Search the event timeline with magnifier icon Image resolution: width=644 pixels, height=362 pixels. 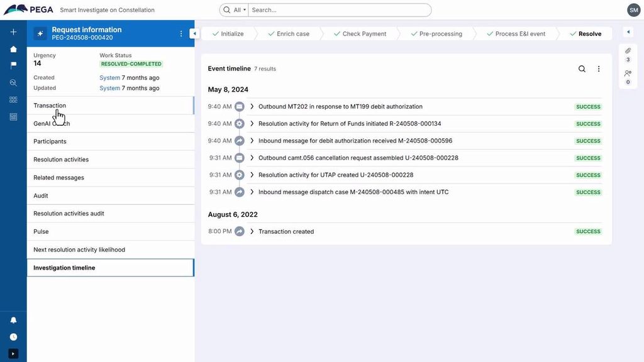(x=582, y=69)
